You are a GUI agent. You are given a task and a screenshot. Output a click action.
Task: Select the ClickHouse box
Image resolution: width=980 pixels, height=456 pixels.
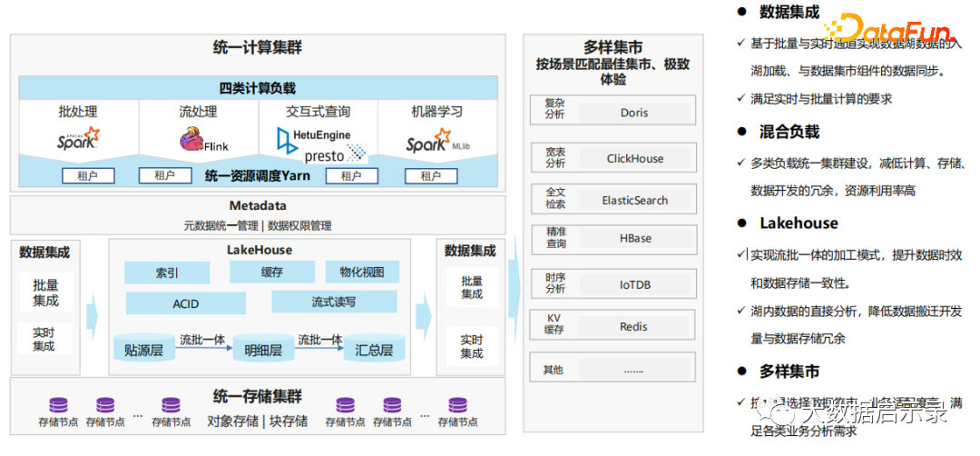tap(633, 158)
